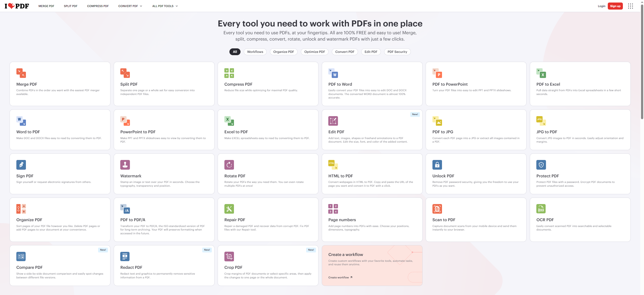Filter tools by Organize PDF tab

point(284,52)
